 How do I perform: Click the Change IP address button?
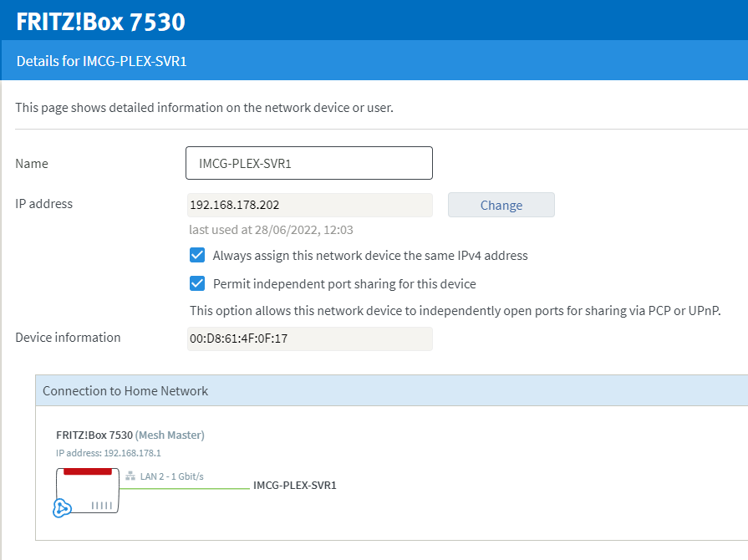[x=501, y=205]
